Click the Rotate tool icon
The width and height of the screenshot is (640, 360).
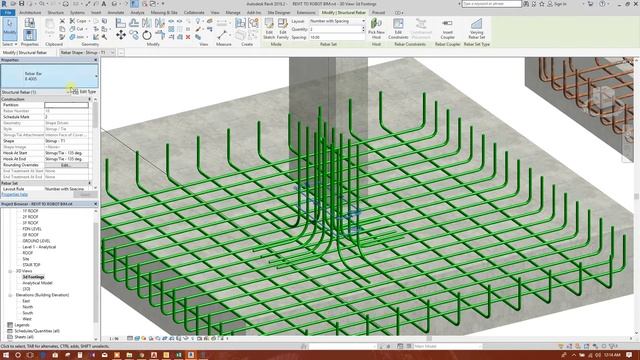pyautogui.click(x=147, y=36)
